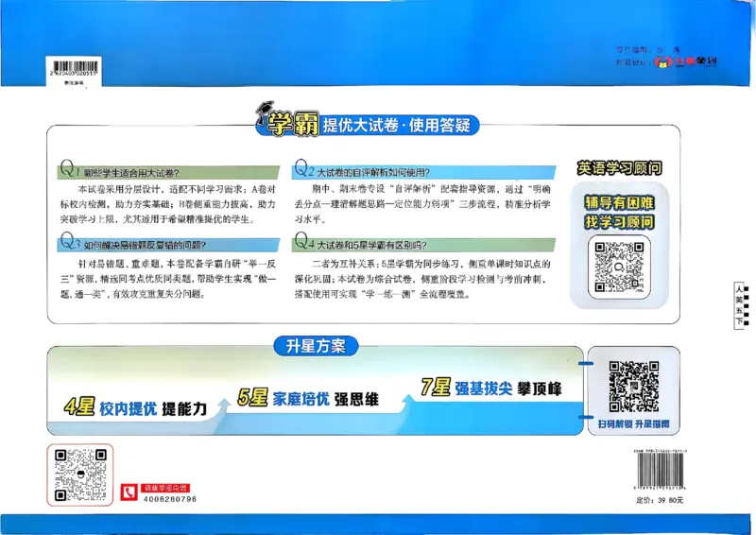Click the 攀顶峰 text
756x535 pixels.
[x=540, y=388]
